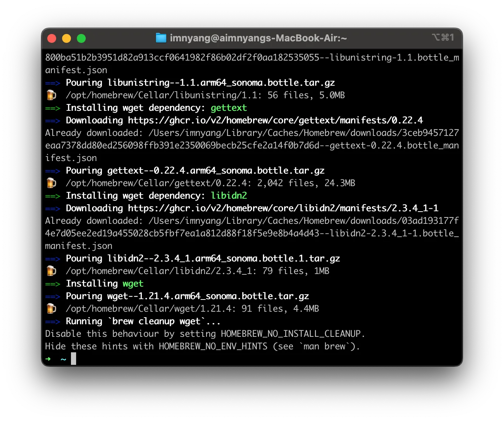Screen dimensions: 504x421
Task: Click the yellow minimize button
Action: coord(67,38)
